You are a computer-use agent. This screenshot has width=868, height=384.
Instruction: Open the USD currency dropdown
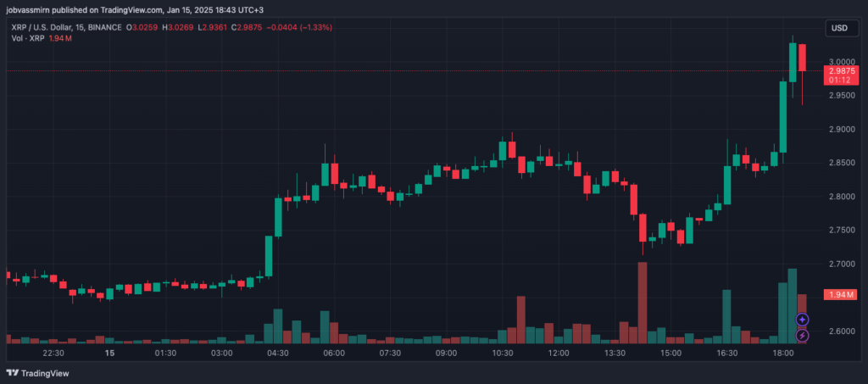coord(839,28)
